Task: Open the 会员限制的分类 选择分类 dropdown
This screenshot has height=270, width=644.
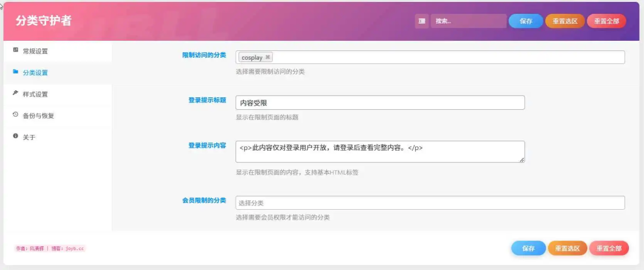Action: point(430,203)
